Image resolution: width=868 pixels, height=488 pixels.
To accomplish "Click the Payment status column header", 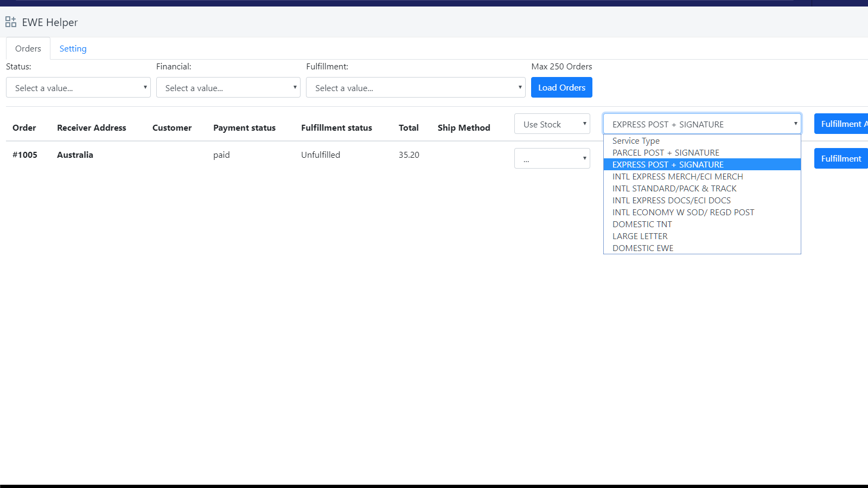I will (x=244, y=127).
